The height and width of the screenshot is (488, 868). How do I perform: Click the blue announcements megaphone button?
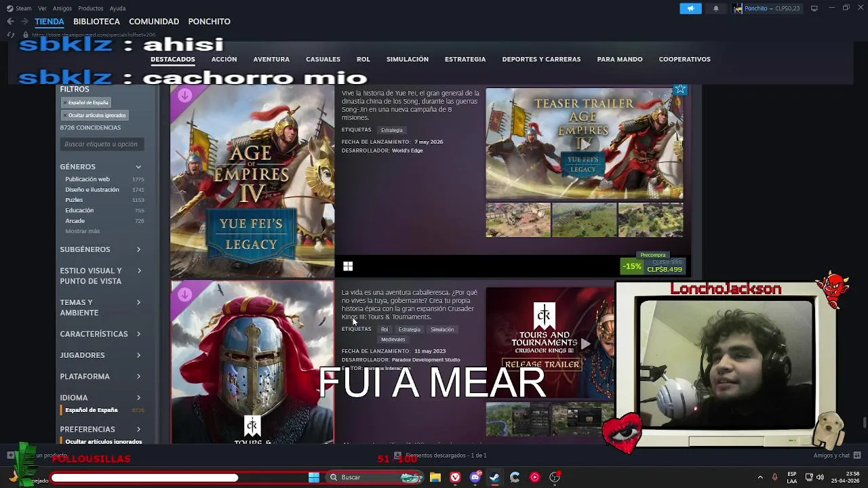click(690, 8)
